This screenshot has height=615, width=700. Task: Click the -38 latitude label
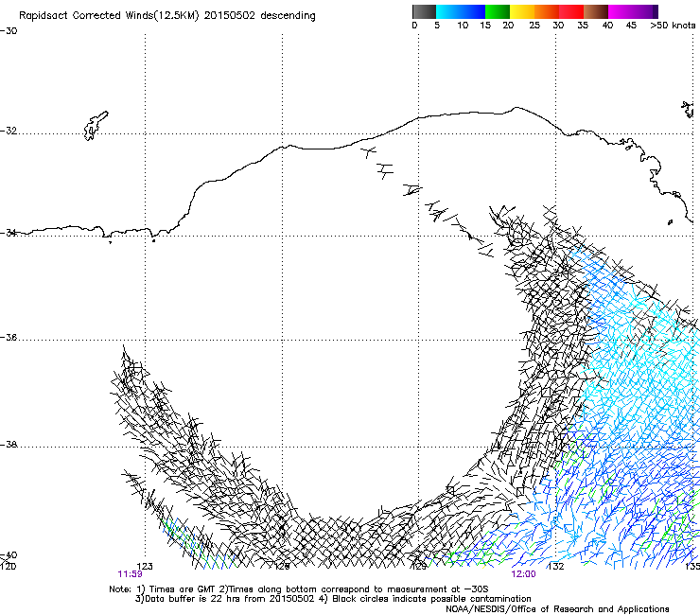[9, 445]
